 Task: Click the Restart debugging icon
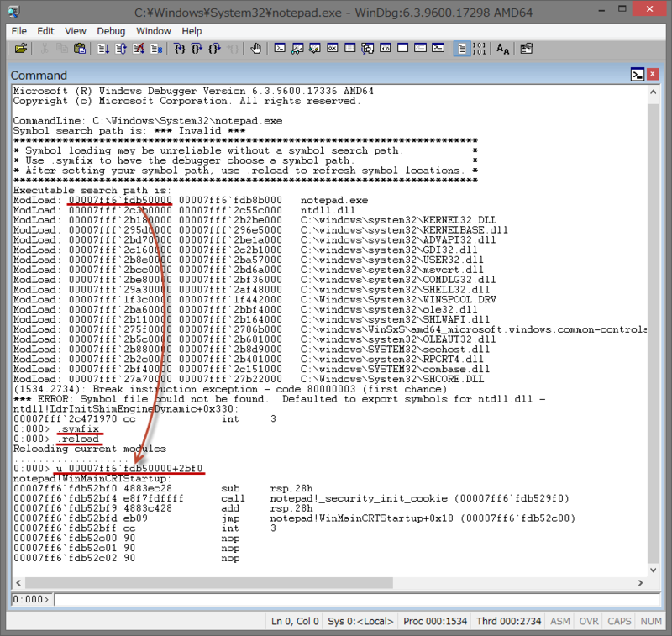pos(121,49)
